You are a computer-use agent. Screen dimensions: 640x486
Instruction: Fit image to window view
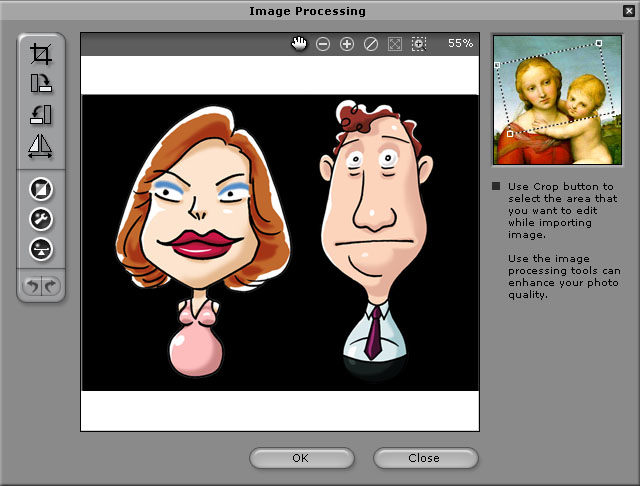(x=395, y=44)
